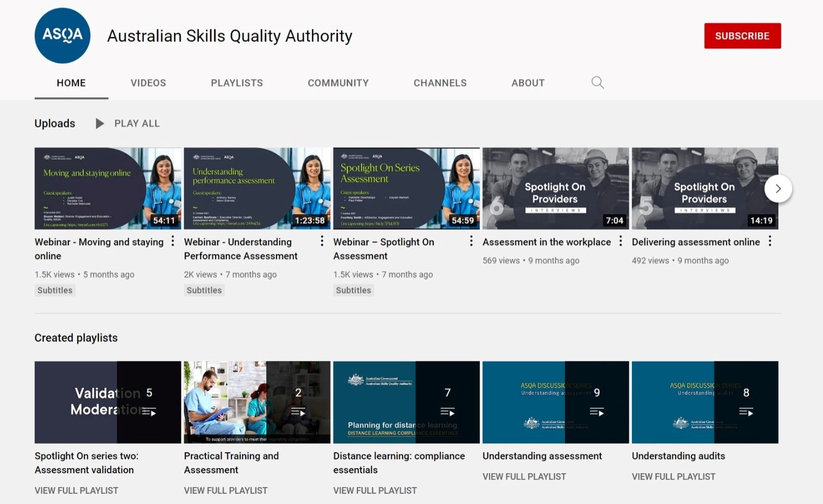Click playlist title 'Understanding audits'
This screenshot has height=504, width=823.
click(x=679, y=456)
